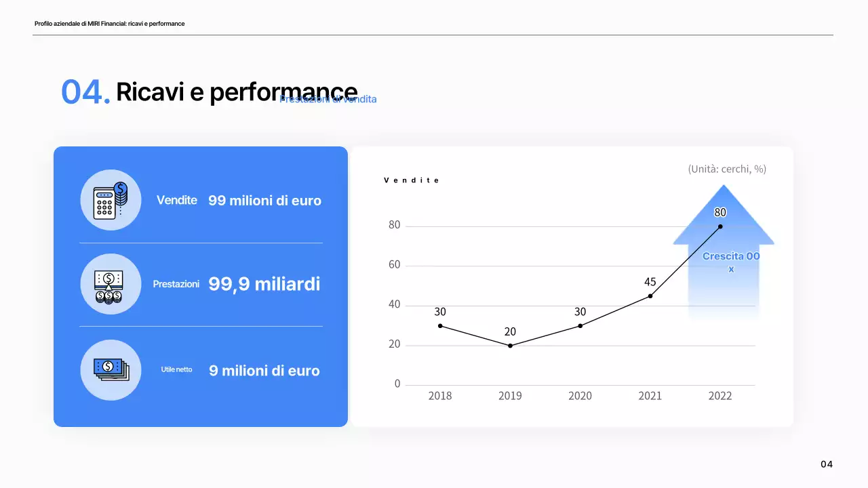Click the "Vendite" chart title
Viewport: 868px width, 488px height.
[x=412, y=180]
